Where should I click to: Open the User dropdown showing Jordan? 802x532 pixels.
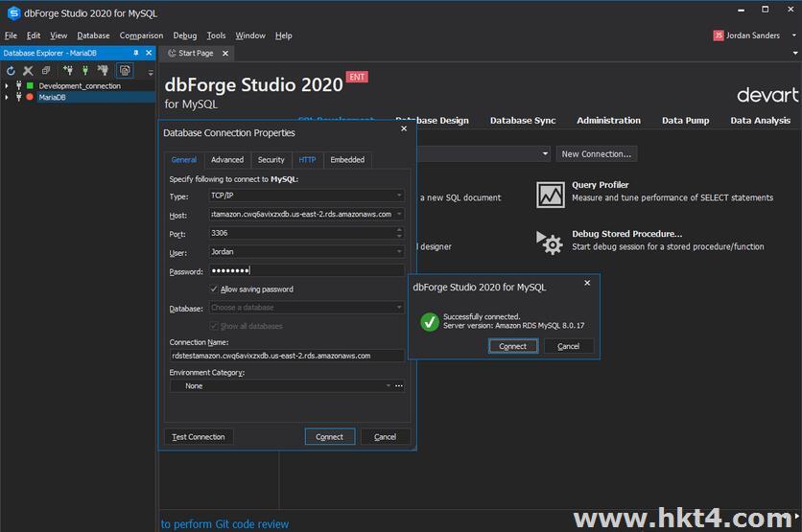[306, 251]
